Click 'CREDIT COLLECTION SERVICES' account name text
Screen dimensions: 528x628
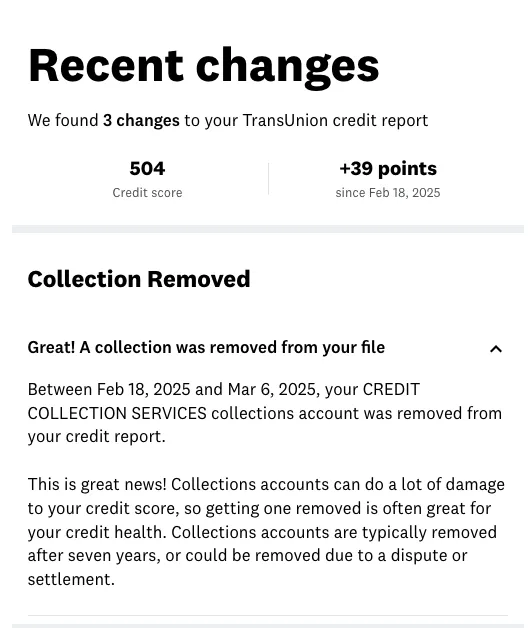(224, 401)
